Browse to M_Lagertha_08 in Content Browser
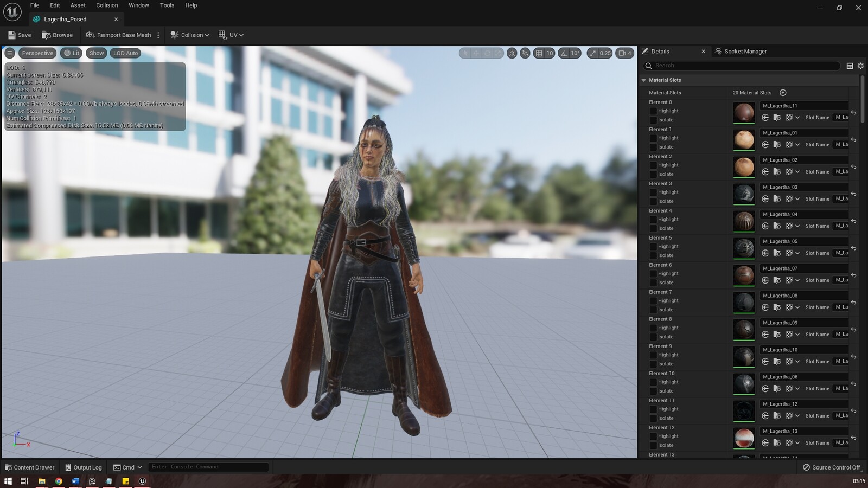 coord(777,307)
